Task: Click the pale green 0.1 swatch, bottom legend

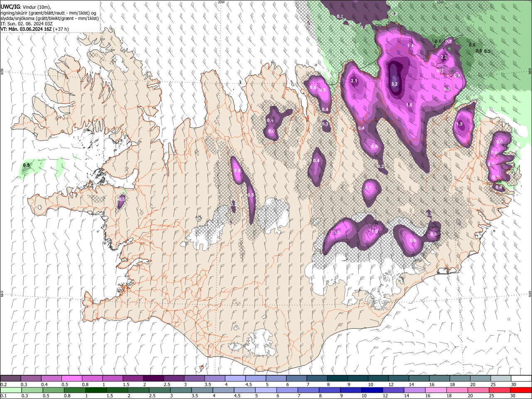Action: [11, 390]
